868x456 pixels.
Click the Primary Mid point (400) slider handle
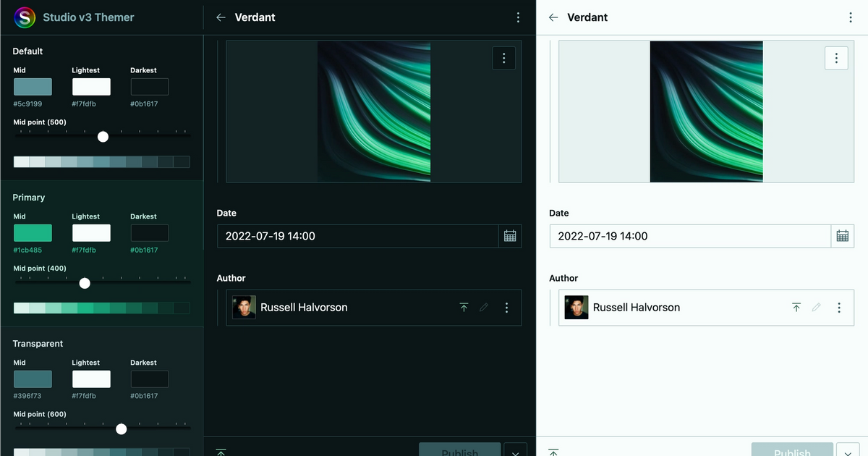85,283
